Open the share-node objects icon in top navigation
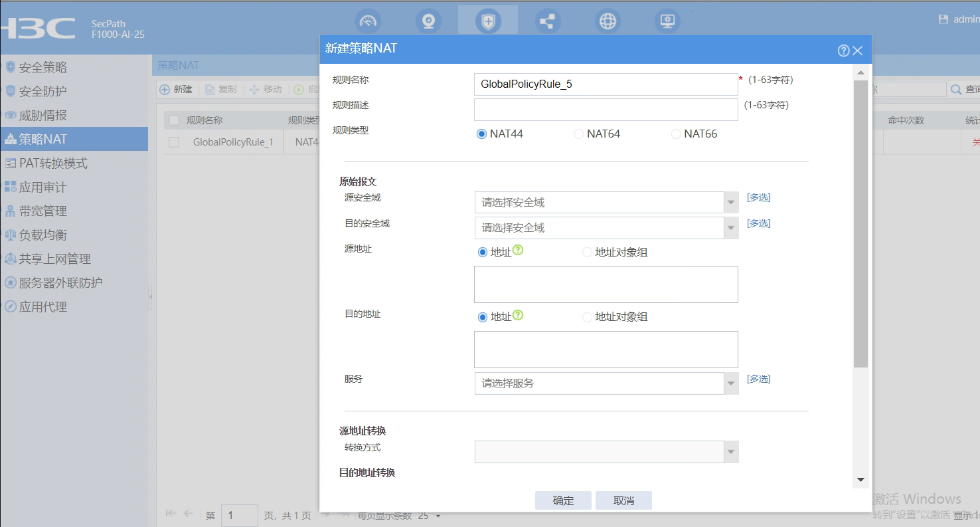The width and height of the screenshot is (980, 527). coord(547,21)
